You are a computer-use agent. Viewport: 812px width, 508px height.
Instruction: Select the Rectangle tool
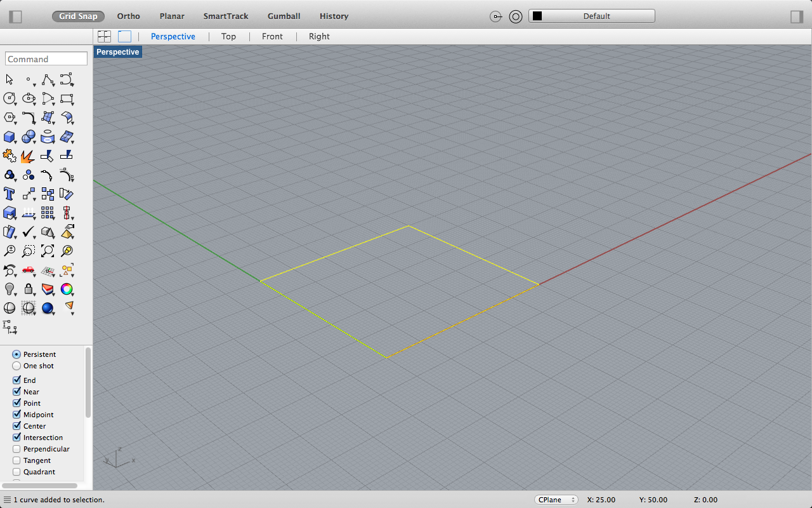pos(67,98)
